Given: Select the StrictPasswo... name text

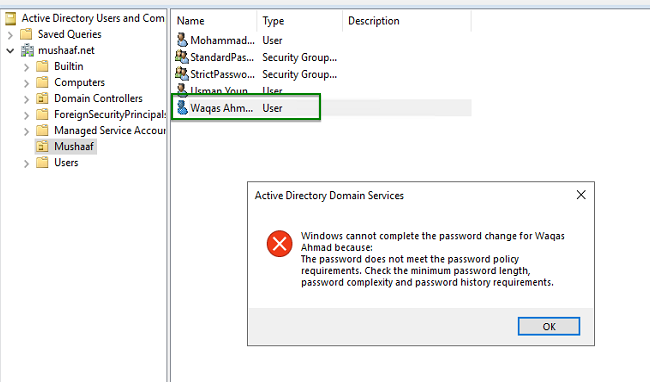Looking at the screenshot, I should [222, 74].
